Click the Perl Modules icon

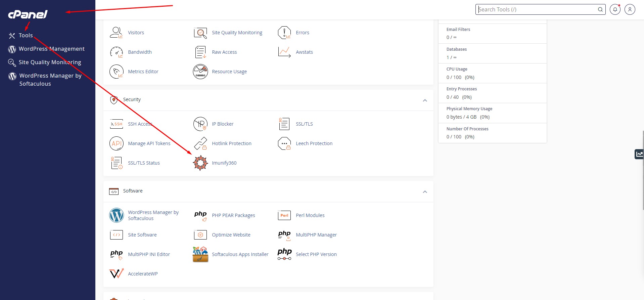(284, 215)
